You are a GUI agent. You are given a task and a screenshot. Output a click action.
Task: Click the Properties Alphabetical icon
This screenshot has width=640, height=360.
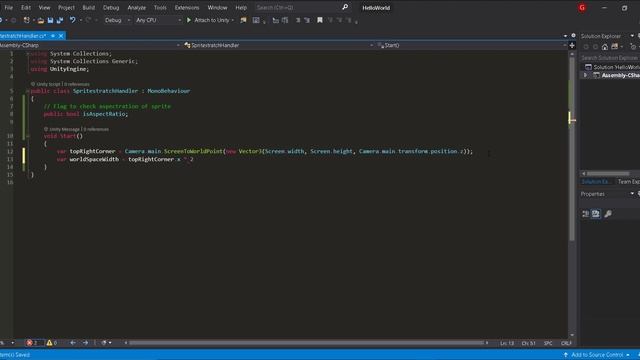click(x=596, y=214)
